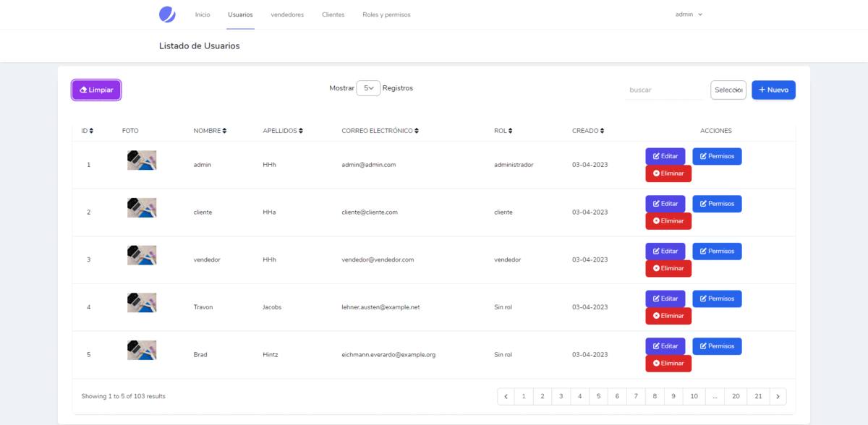Click photo thumbnail of vendedor user
This screenshot has width=868, height=425.
click(142, 255)
